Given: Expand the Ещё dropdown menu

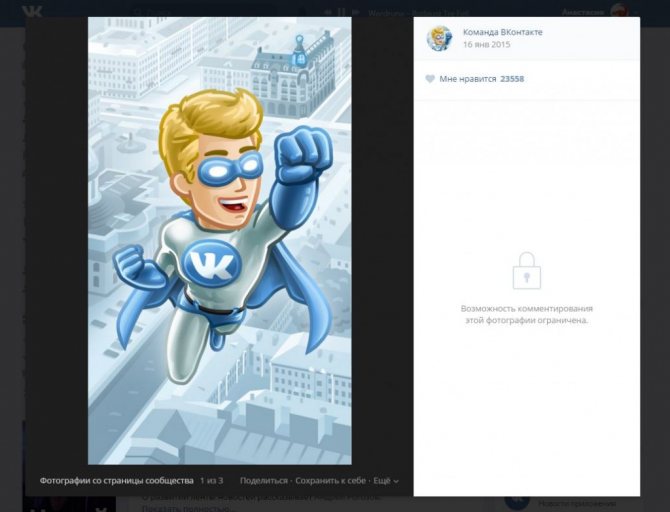Looking at the screenshot, I should [385, 481].
